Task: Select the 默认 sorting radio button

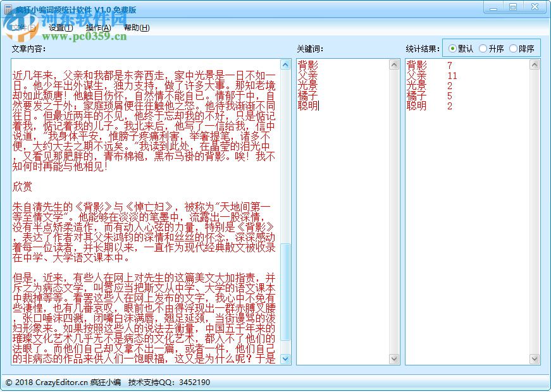Action: (x=452, y=49)
